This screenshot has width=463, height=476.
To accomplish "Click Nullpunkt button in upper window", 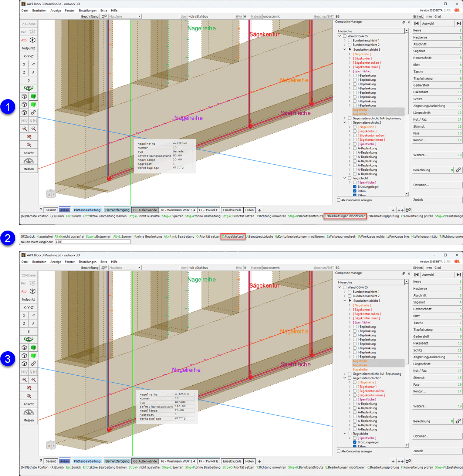I will pos(28,48).
